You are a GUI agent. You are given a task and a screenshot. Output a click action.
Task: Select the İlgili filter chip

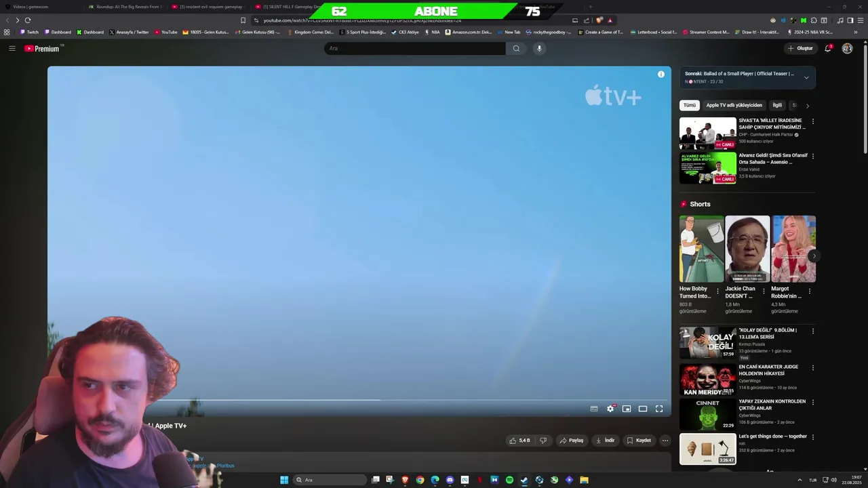pyautogui.click(x=777, y=105)
